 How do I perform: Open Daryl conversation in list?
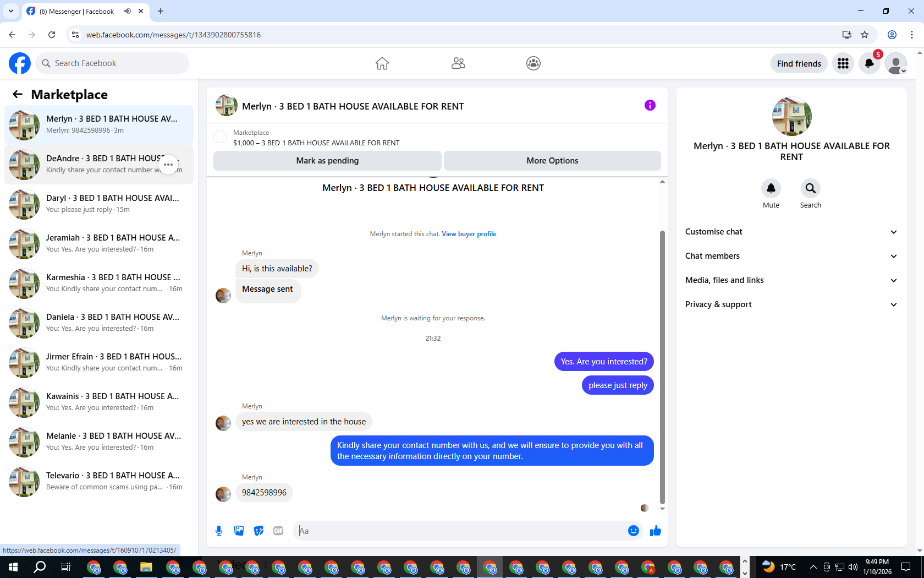coord(99,204)
